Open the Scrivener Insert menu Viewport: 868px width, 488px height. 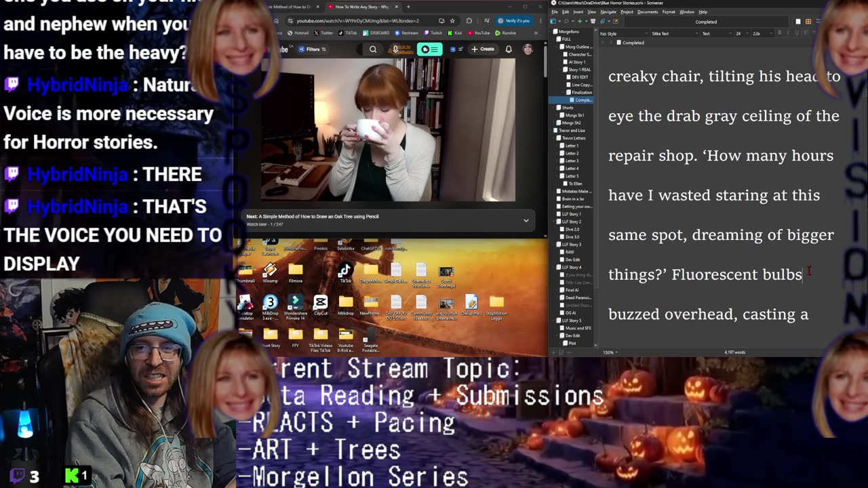point(578,12)
